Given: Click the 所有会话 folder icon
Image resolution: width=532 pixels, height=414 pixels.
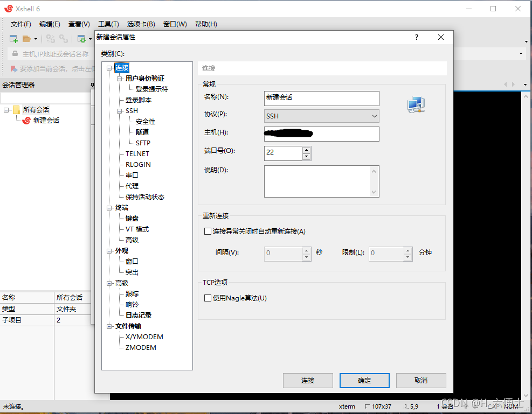Looking at the screenshot, I should coord(16,109).
